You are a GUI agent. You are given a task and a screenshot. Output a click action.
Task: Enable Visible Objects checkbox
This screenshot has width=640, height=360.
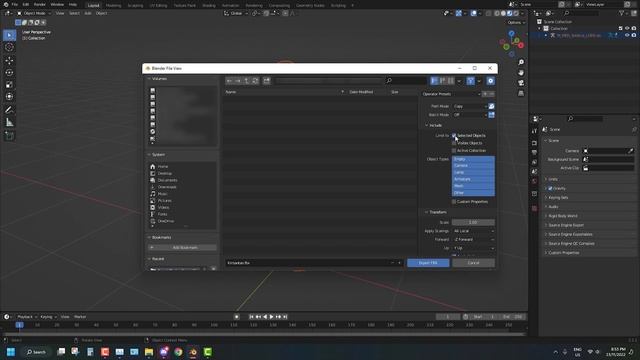coord(454,143)
